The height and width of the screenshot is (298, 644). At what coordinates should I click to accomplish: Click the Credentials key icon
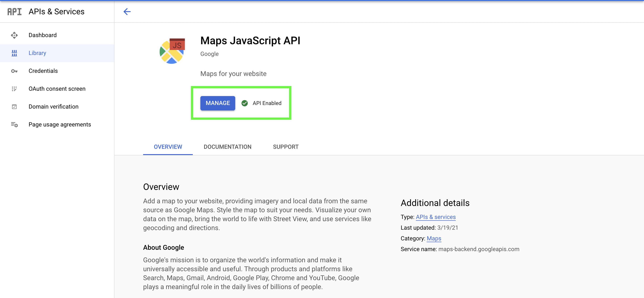click(x=14, y=71)
